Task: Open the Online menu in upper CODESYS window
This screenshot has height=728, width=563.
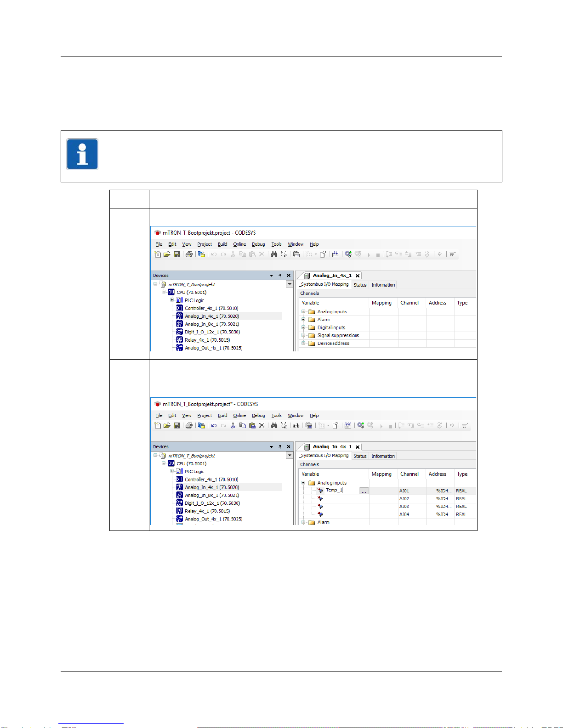Action: coord(239,244)
